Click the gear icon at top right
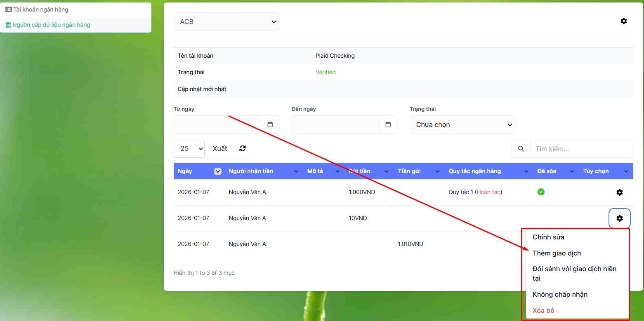 (x=623, y=21)
